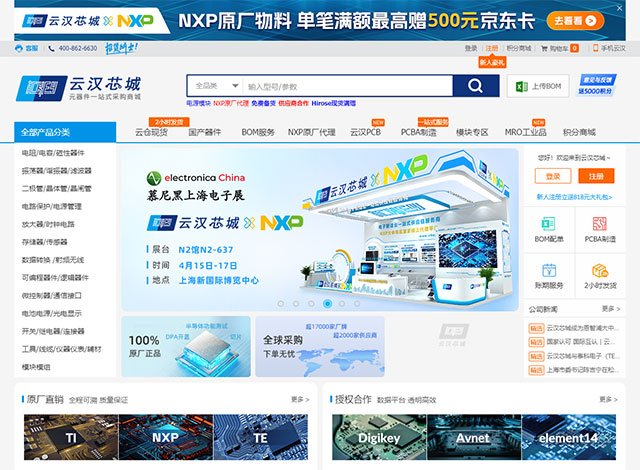Open the NXP原厂代理 navigation tab
Image resolution: width=640 pixels, height=470 pixels.
[x=311, y=132]
